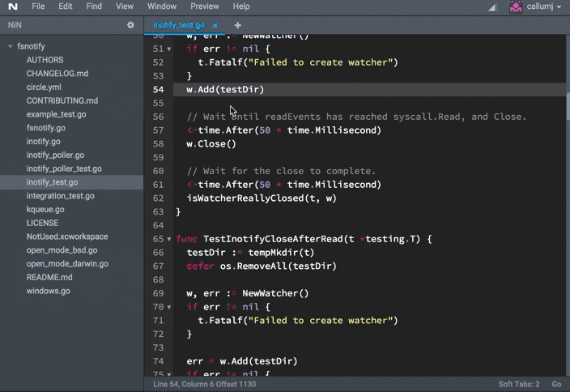Fold the TestInotifyCloseAfterRead function at line 65
570x392 pixels.
169,240
